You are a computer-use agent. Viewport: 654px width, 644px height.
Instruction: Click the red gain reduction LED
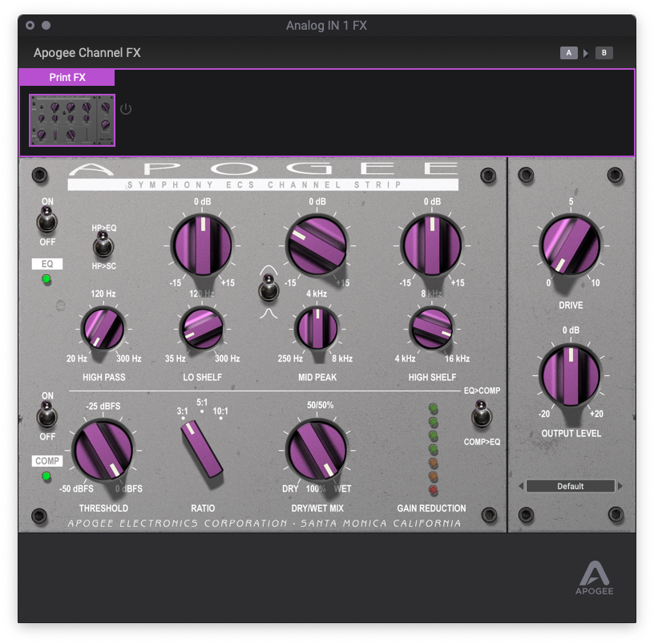pos(434,490)
